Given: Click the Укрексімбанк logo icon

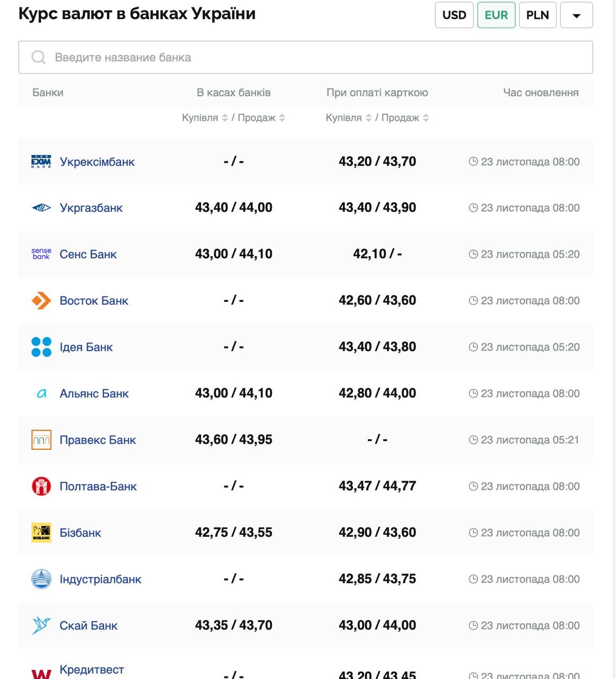Looking at the screenshot, I should [x=41, y=162].
